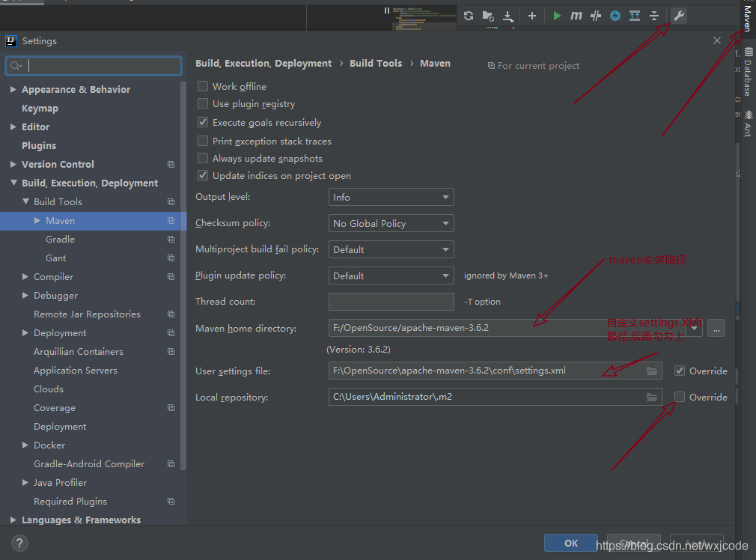The image size is (756, 560).
Task: Click browse folder icon in Local repository
Action: coord(652,397)
